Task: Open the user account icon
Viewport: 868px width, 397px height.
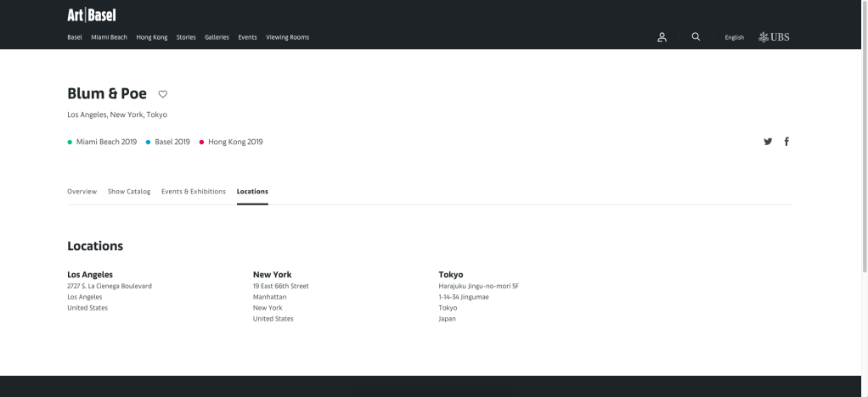Action: [x=662, y=37]
